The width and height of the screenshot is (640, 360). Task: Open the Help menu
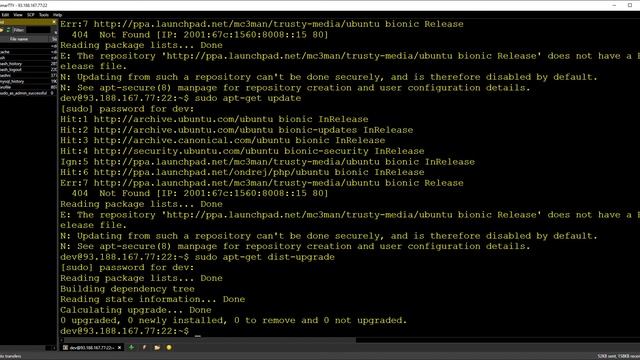pos(58,15)
